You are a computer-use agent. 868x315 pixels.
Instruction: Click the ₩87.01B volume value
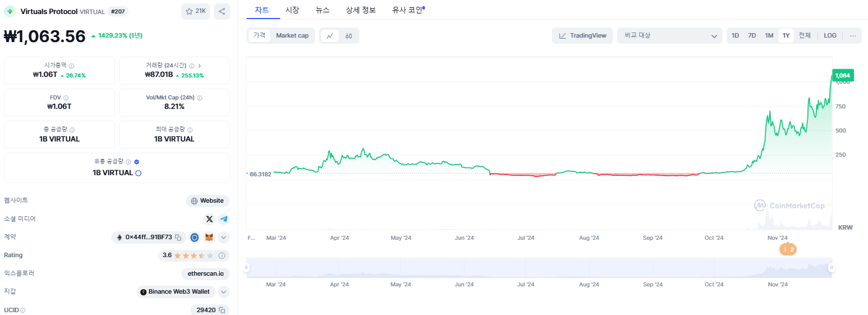[x=158, y=75]
